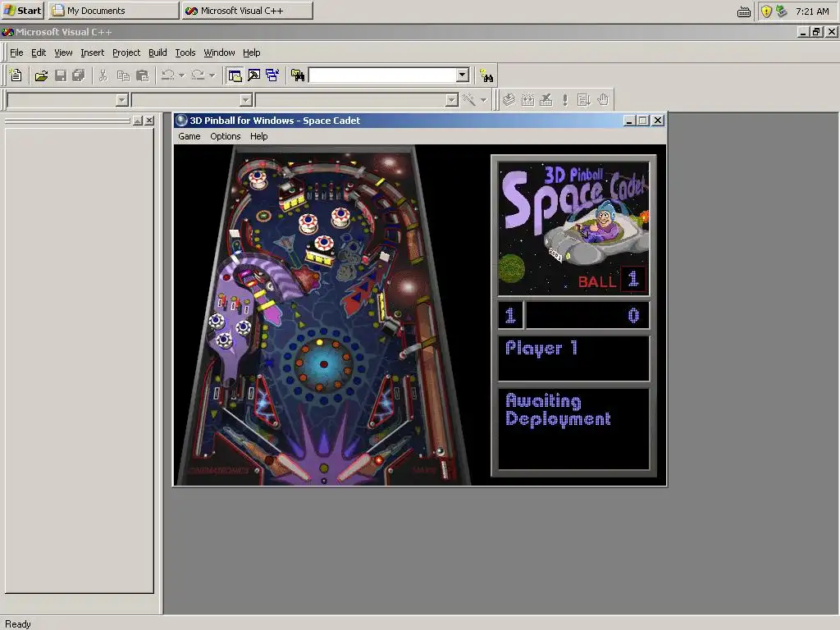Open the Pinball Game menu
Viewport: 840px width, 630px height.
tap(189, 136)
